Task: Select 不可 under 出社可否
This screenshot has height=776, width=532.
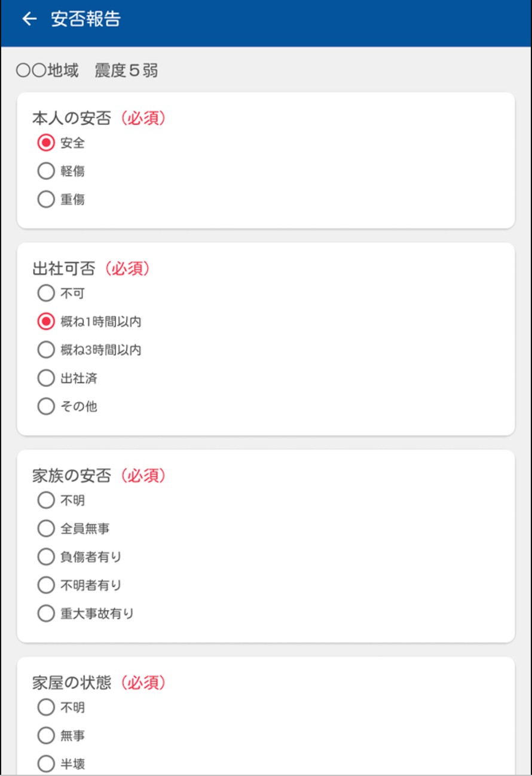Action: pos(46,294)
